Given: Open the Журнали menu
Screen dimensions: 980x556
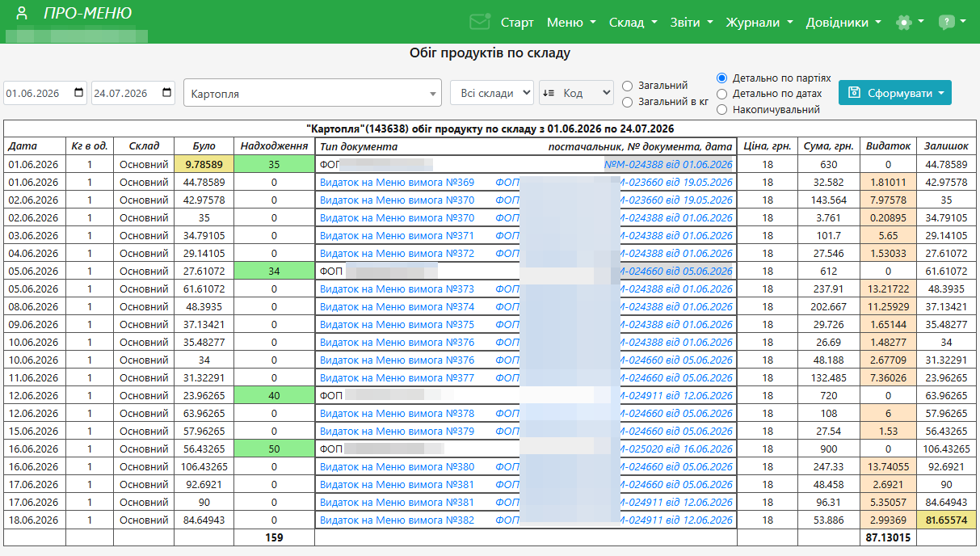Looking at the screenshot, I should click(x=759, y=23).
